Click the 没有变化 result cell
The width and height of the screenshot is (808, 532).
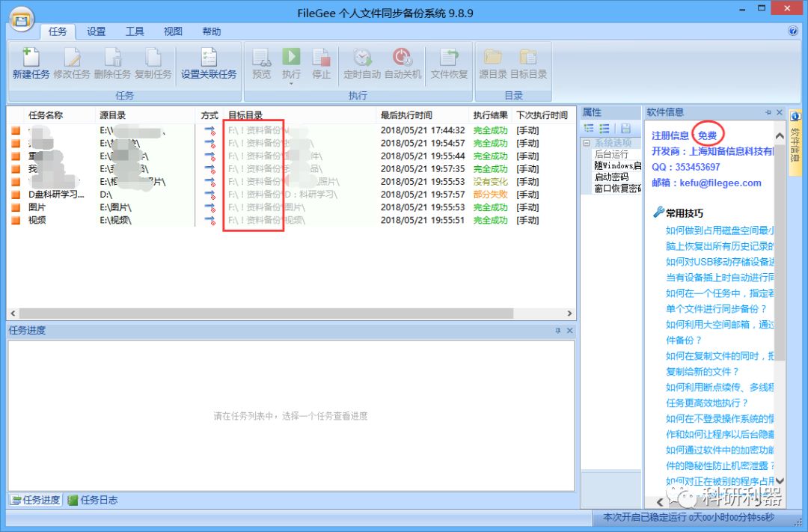(491, 182)
